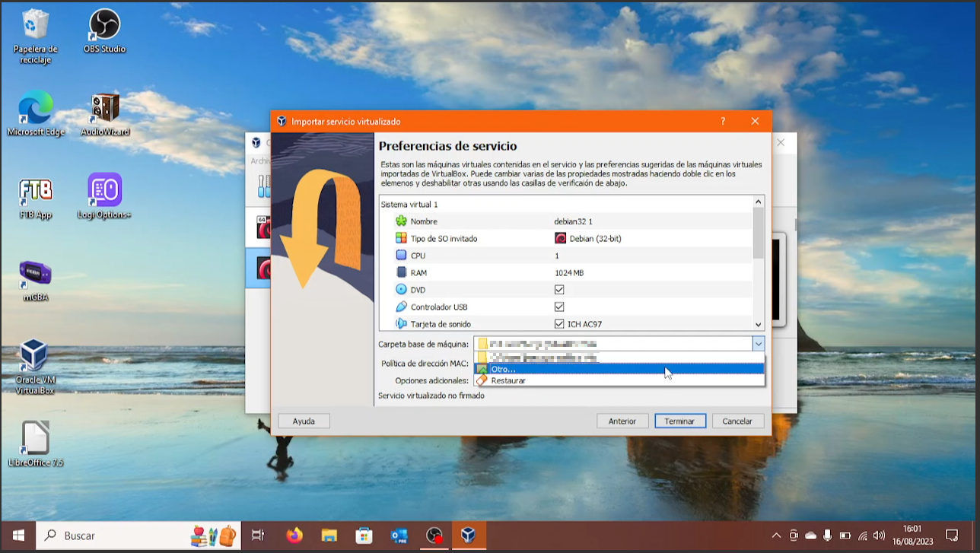980x553 pixels.
Task: Select "Otro..." from the folder dropdown
Action: [x=503, y=369]
